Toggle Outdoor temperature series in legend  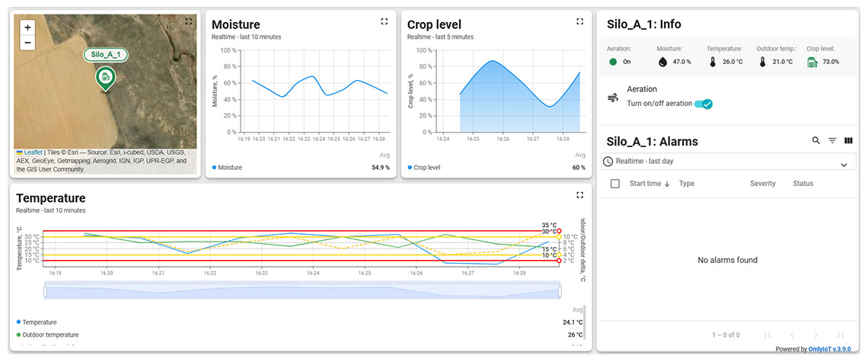pos(50,335)
